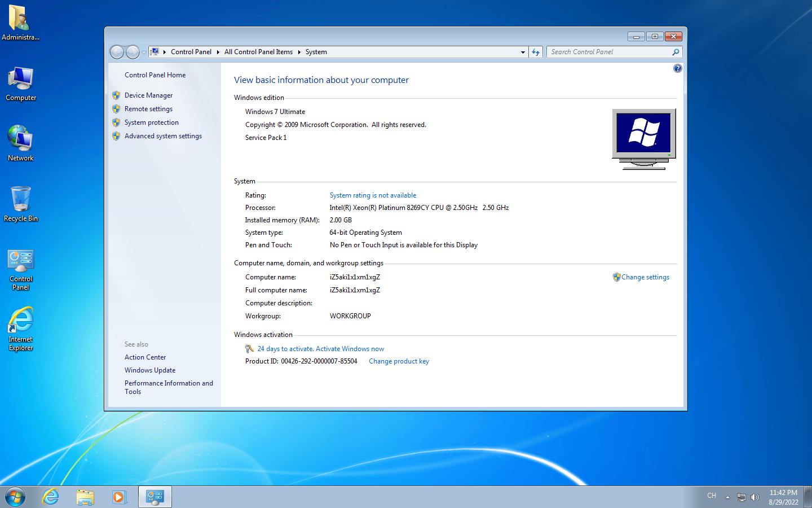Open Windows Explorer folder taskbar icon
This screenshot has width=812, height=508.
point(85,497)
